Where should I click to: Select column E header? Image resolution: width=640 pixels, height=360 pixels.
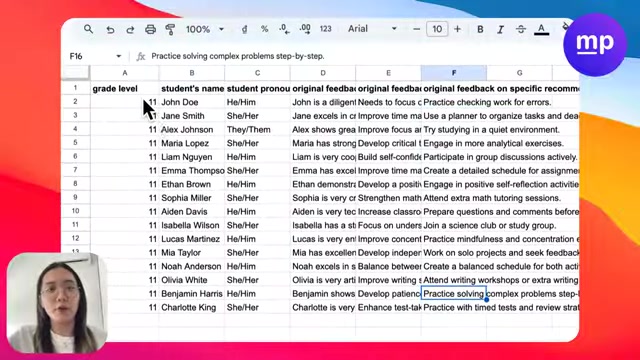click(x=388, y=73)
